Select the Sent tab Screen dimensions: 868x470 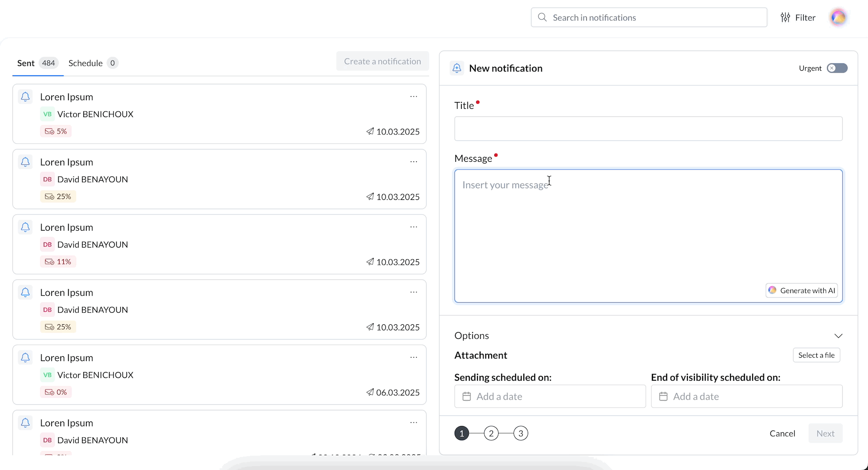click(26, 63)
